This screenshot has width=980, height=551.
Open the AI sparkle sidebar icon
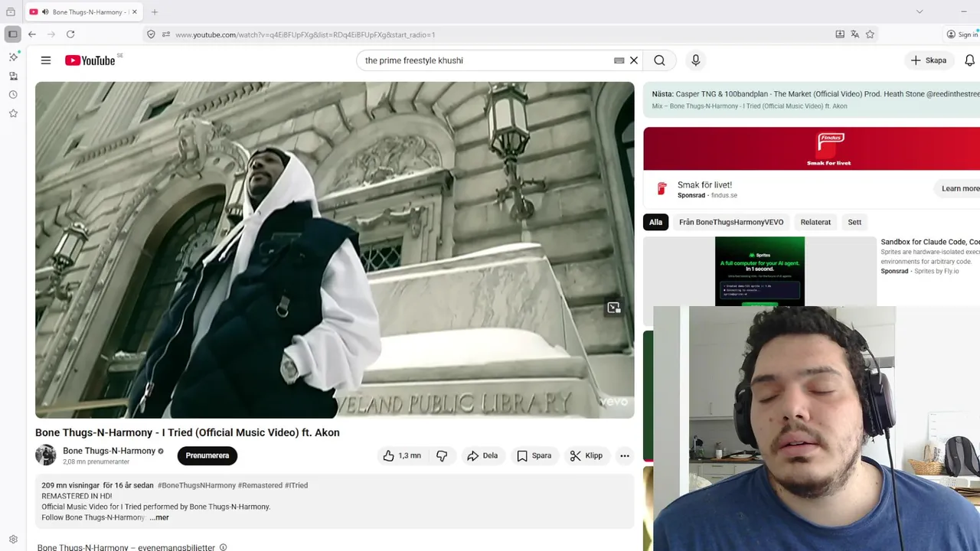pyautogui.click(x=13, y=57)
